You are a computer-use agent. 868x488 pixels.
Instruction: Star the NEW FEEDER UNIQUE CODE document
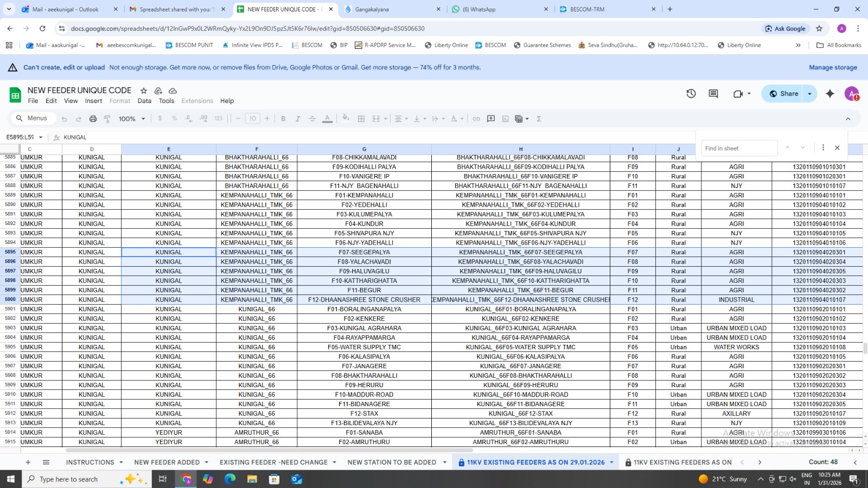click(x=144, y=91)
